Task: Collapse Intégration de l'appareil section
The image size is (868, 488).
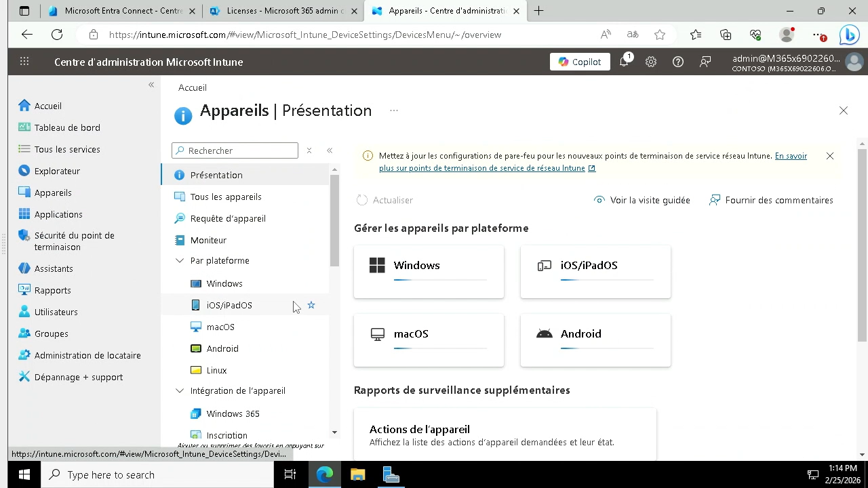Action: tap(180, 390)
